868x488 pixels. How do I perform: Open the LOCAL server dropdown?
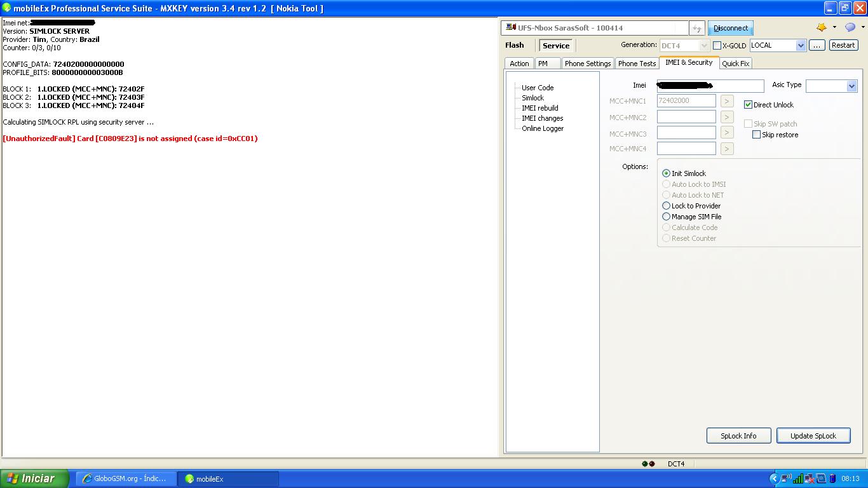coord(801,46)
